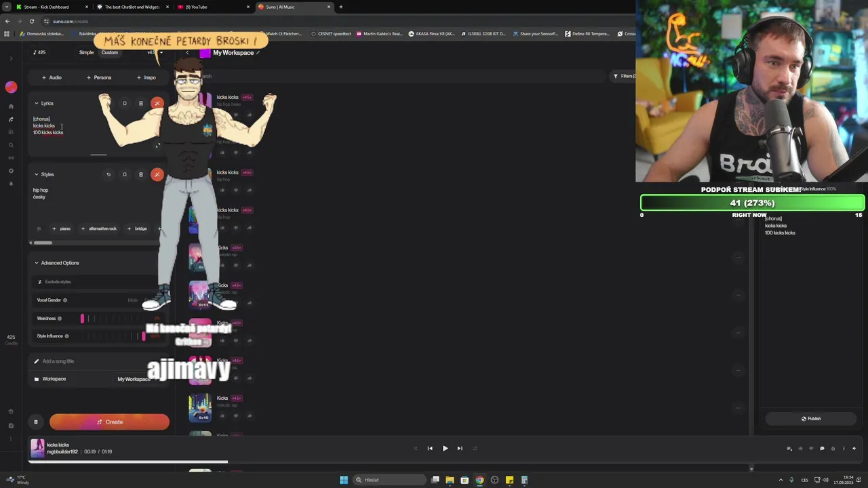Save styles with the bookmark icon
The height and width of the screenshot is (488, 868).
[125, 175]
